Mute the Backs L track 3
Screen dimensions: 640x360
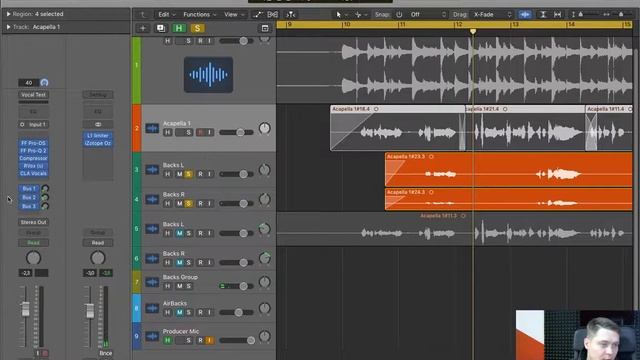(x=179, y=174)
